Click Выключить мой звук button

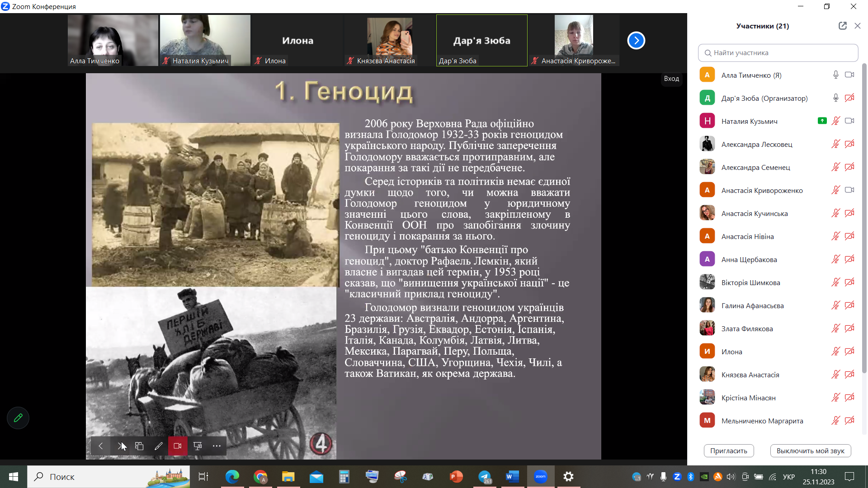click(810, 450)
